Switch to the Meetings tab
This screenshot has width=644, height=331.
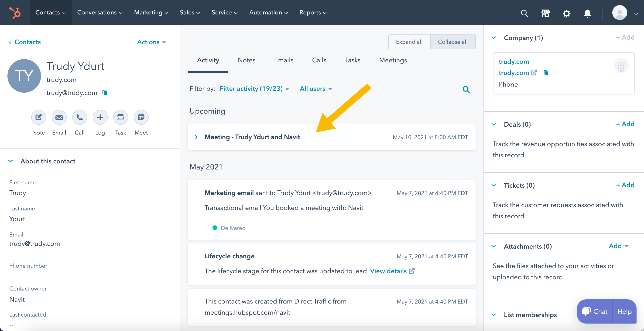click(393, 60)
